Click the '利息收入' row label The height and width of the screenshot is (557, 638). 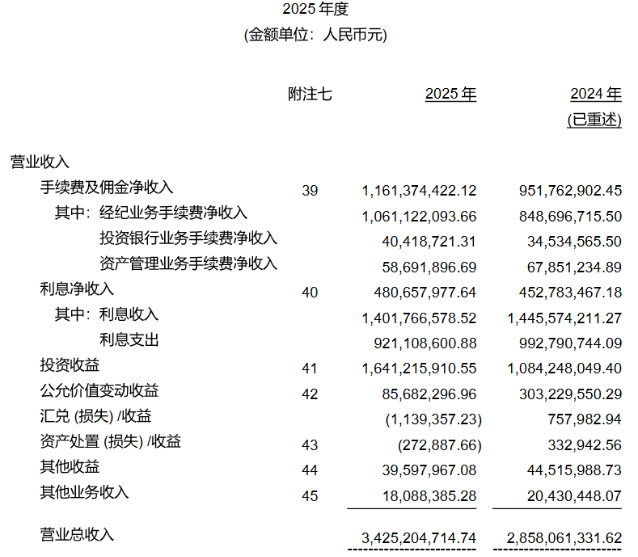129,314
